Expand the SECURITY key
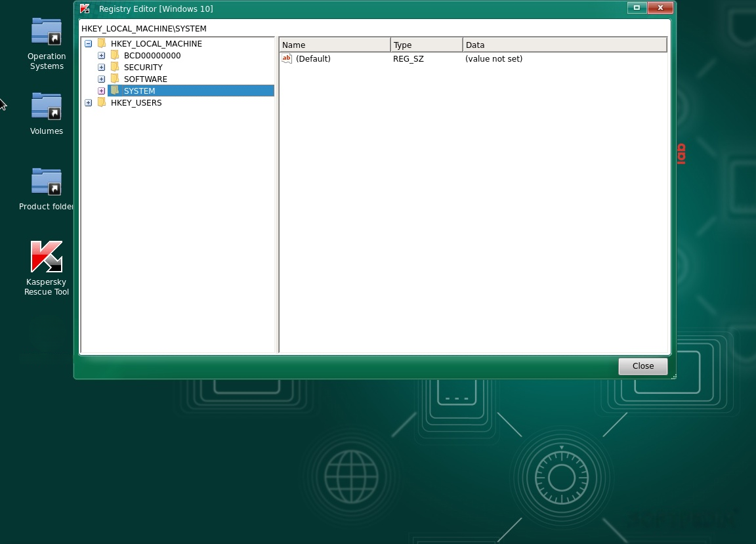The image size is (756, 544). [x=101, y=67]
